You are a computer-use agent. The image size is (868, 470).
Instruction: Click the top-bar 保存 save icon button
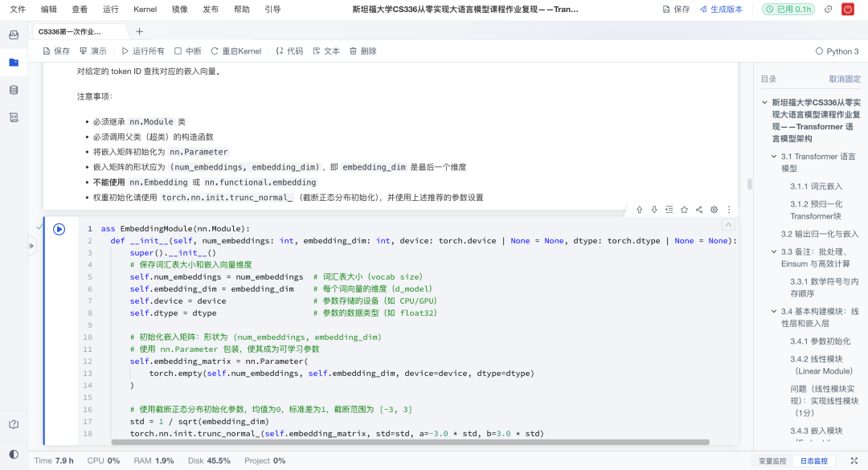pyautogui.click(x=676, y=10)
